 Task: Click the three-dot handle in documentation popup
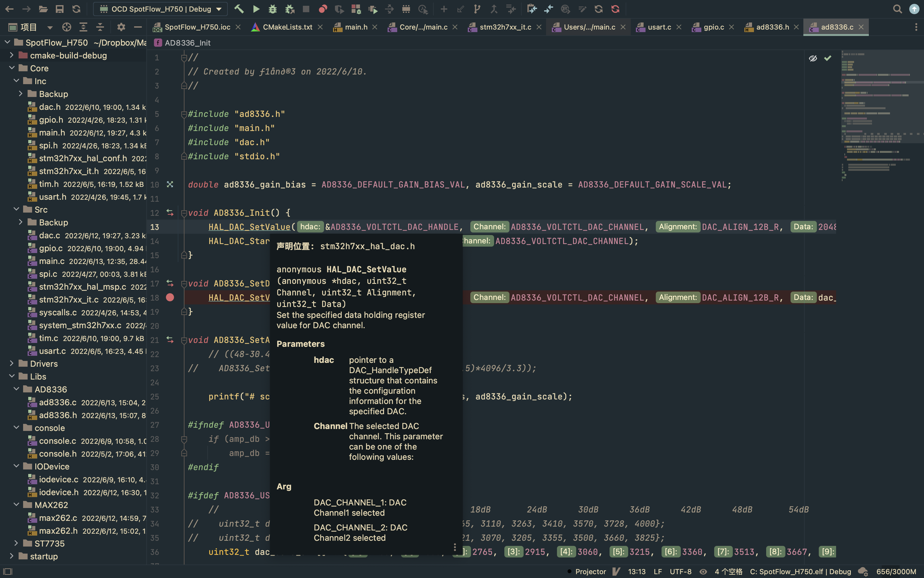pos(454,547)
